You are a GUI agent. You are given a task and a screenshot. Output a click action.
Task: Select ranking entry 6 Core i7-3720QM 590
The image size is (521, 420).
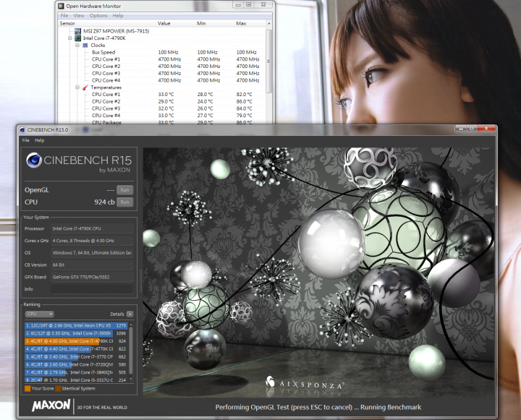tap(76, 364)
